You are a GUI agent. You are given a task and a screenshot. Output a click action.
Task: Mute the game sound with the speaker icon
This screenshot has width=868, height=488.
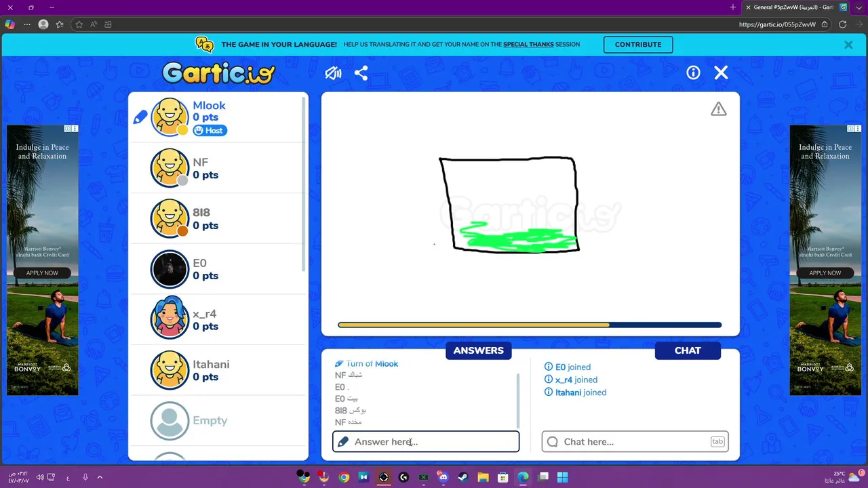[x=332, y=73]
